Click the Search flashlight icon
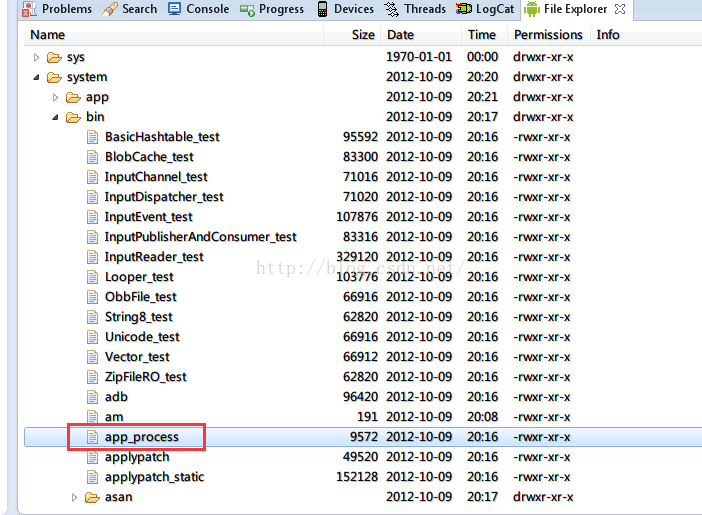The image size is (702, 515). [x=110, y=9]
